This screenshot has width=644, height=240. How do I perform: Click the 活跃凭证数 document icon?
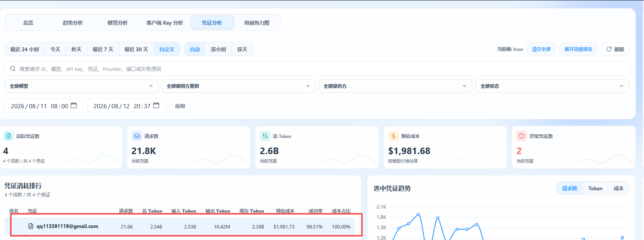(x=8, y=136)
